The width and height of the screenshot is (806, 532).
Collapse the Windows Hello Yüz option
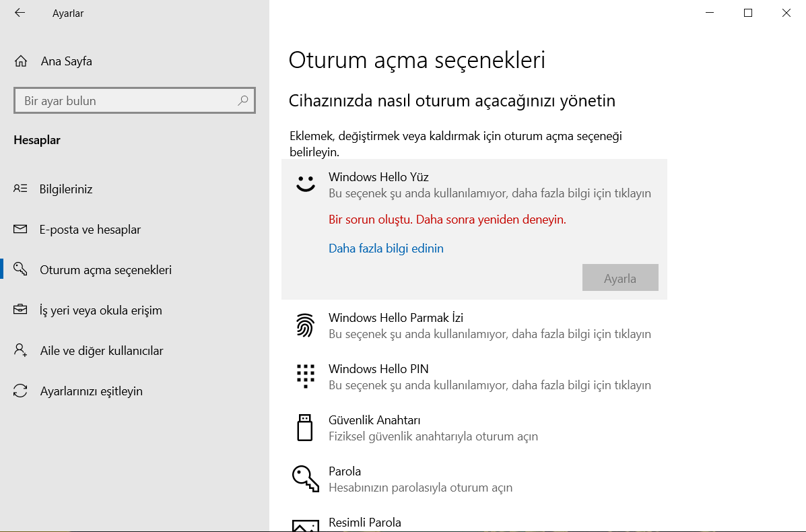[474, 185]
